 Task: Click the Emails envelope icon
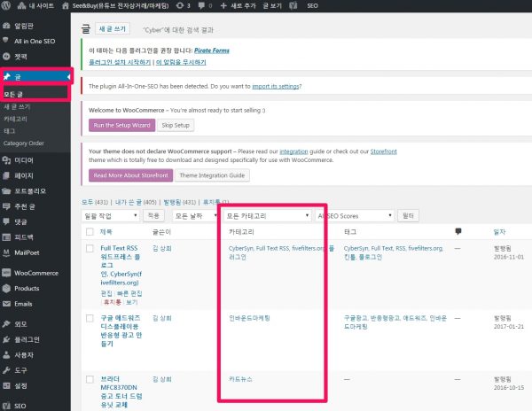pos(6,304)
